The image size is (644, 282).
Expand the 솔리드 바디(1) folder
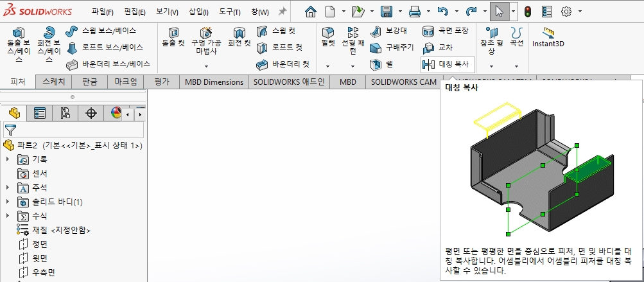point(8,202)
